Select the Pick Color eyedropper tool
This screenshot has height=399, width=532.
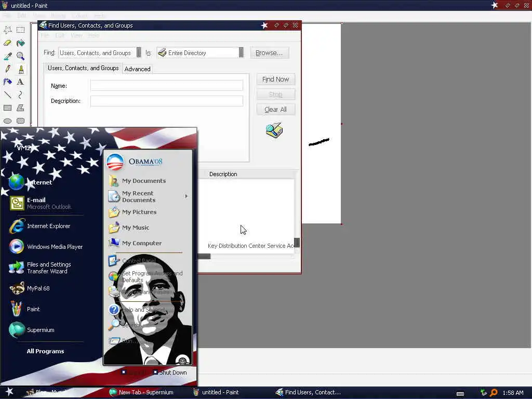coord(7,56)
